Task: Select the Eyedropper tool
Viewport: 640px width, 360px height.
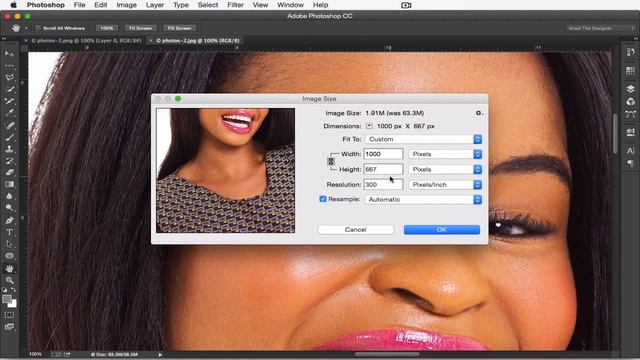Action: (9, 113)
